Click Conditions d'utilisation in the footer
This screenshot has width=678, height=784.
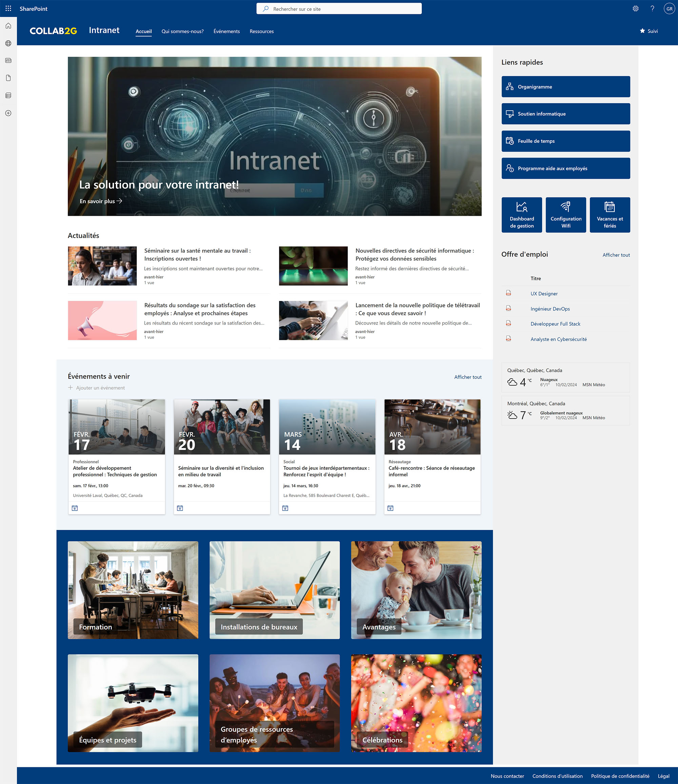click(557, 776)
